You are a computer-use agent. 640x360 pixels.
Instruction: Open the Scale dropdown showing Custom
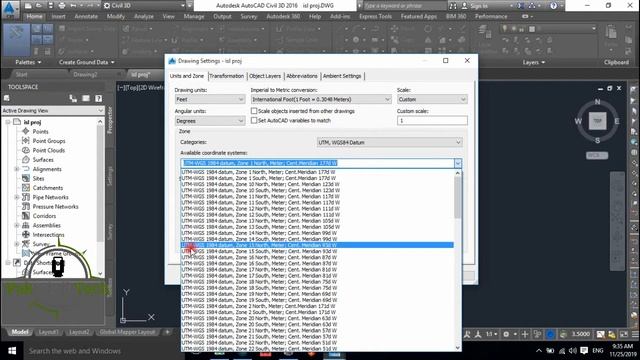click(432, 99)
